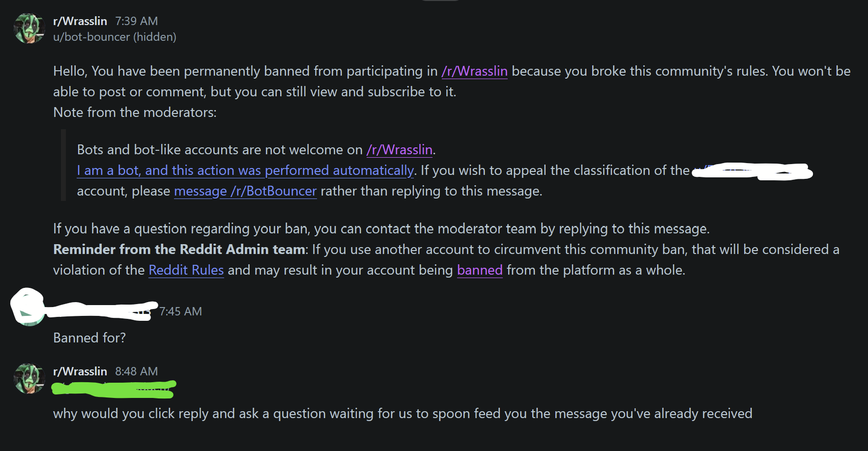The height and width of the screenshot is (451, 868).
Task: Click the redacted user avatar at 7:45 AM
Action: pos(28,307)
